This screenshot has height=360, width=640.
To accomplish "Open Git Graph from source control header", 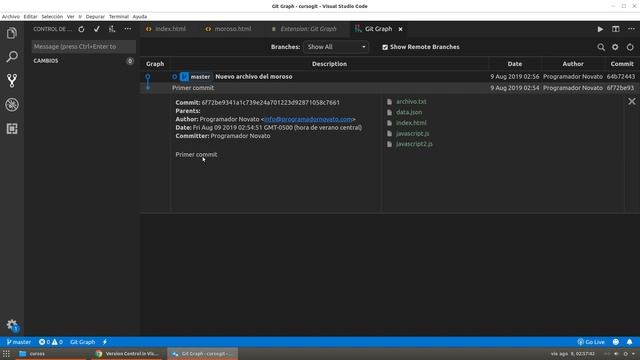I will point(112,29).
